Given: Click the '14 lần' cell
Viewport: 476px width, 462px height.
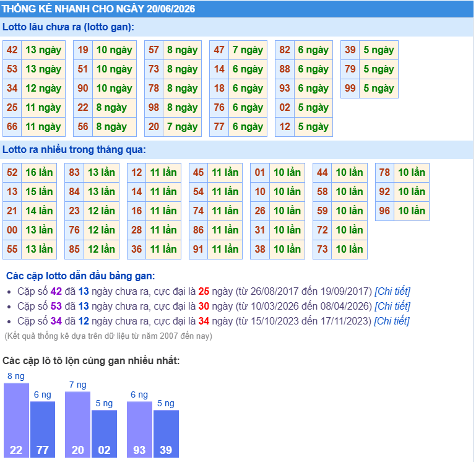Looking at the screenshot, I should pyautogui.click(x=39, y=211).
